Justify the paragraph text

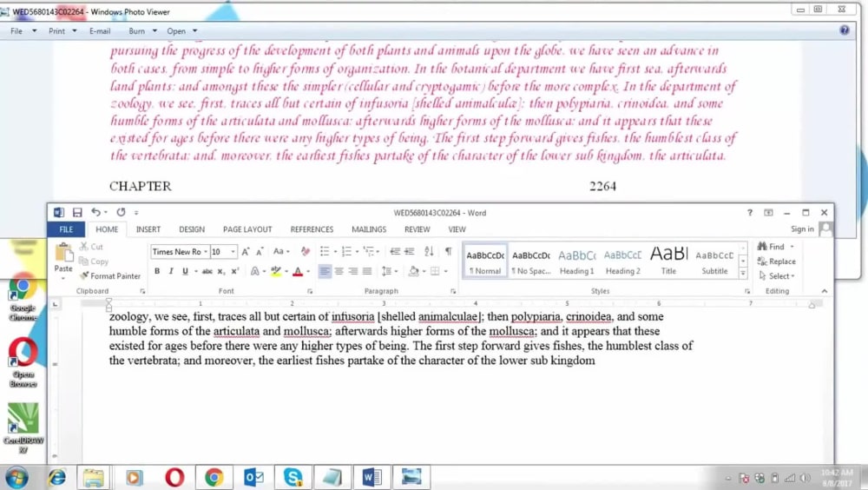367,271
